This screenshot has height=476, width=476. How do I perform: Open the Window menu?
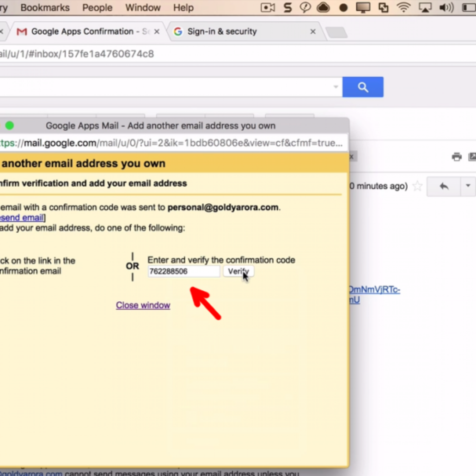click(143, 7)
